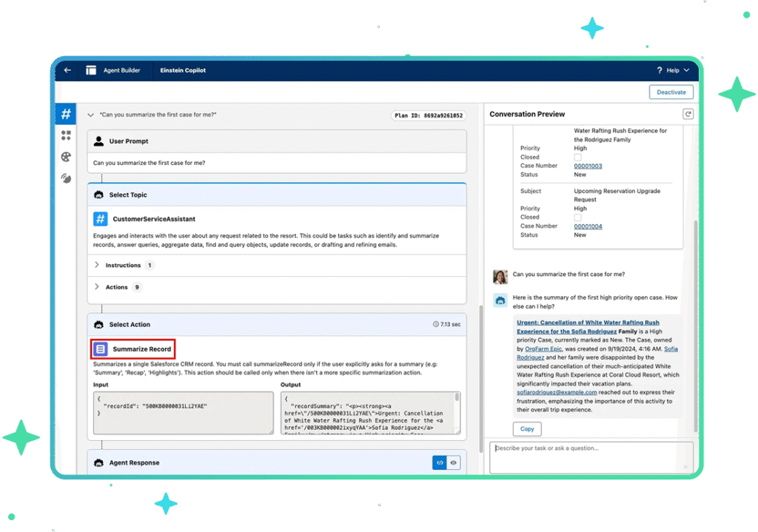Click the Agent Response agent icon
The image size is (758, 532).
pos(98,462)
